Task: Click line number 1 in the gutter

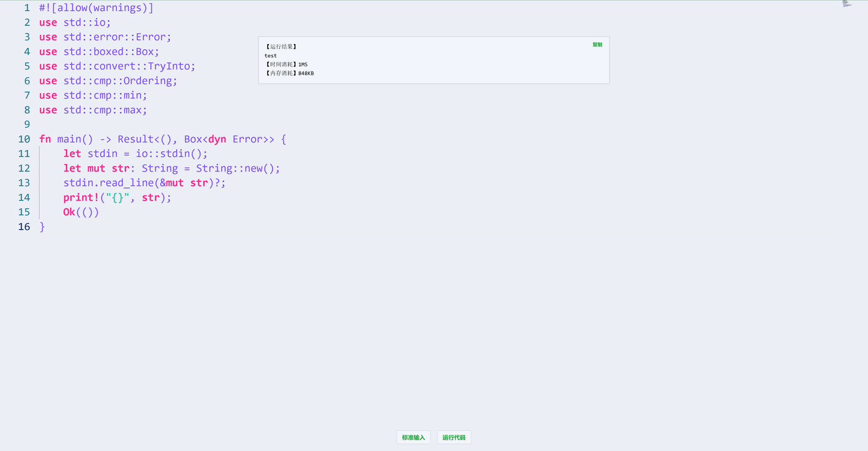Action: tap(27, 7)
